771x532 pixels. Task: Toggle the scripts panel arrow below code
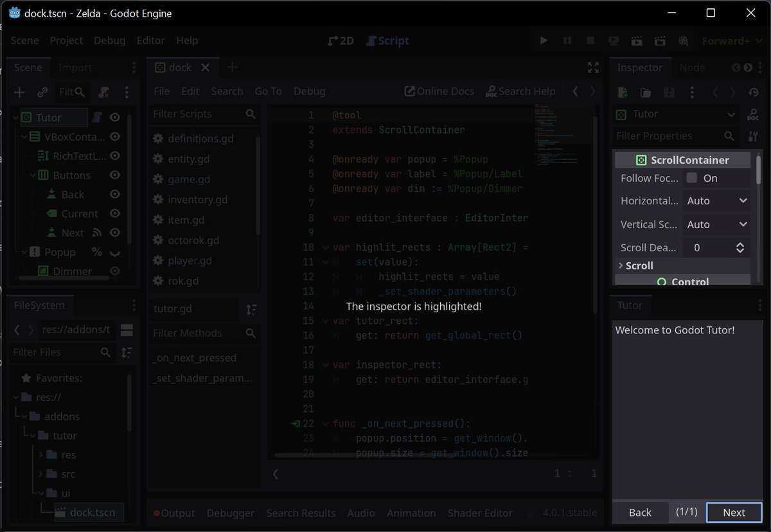[x=276, y=474]
